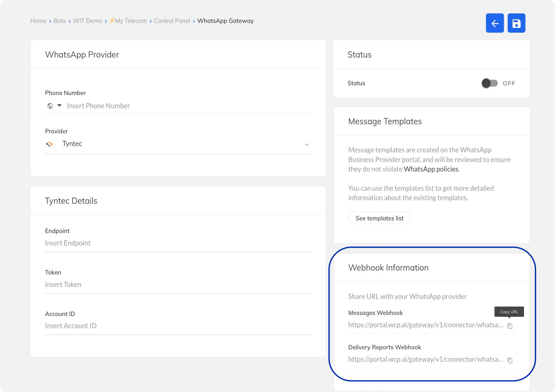The width and height of the screenshot is (555, 392).
Task: Focus the Insert Phone Number field
Action: pyautogui.click(x=189, y=106)
